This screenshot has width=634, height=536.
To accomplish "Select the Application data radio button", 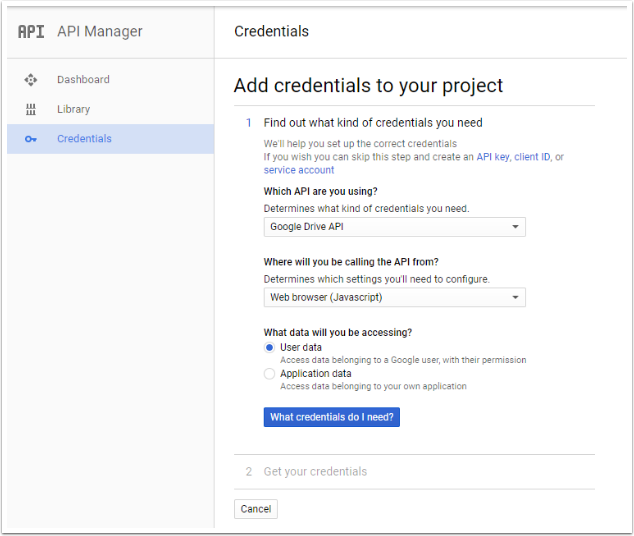I will (x=269, y=374).
